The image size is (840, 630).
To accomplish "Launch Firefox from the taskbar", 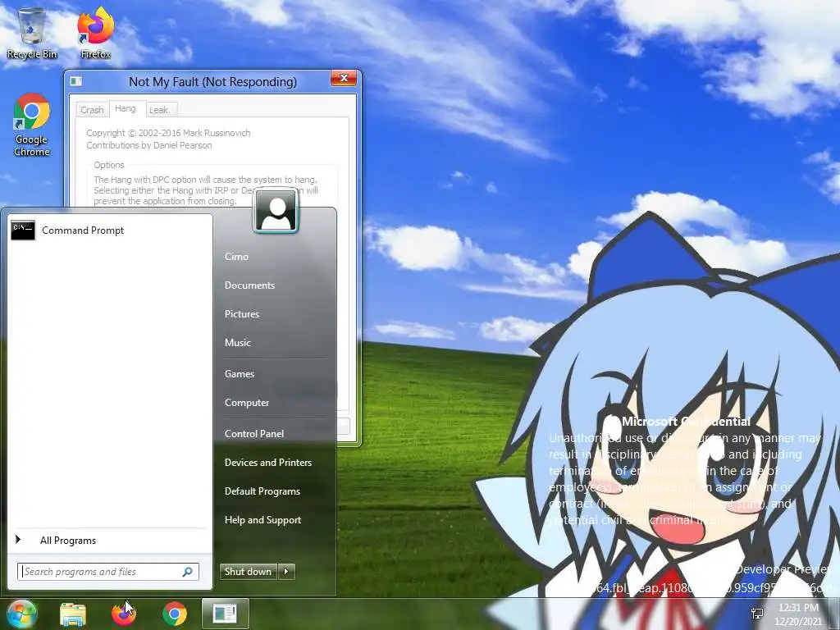I will point(124,614).
